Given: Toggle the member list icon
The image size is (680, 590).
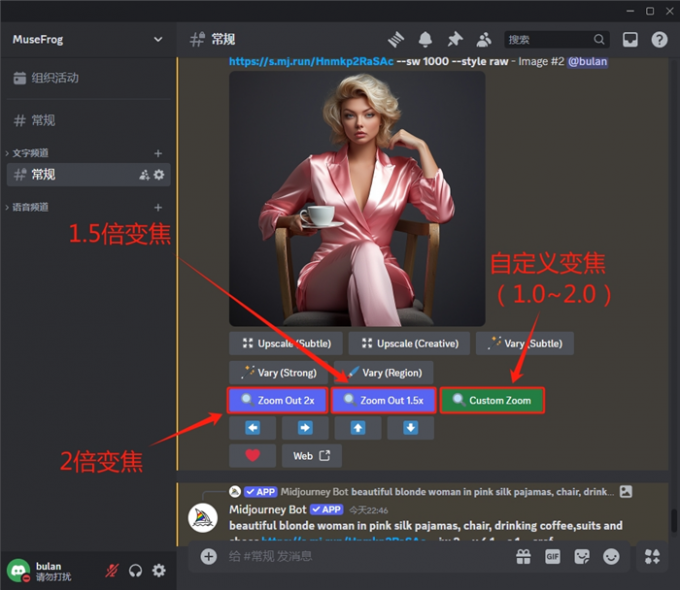Looking at the screenshot, I should click(484, 39).
